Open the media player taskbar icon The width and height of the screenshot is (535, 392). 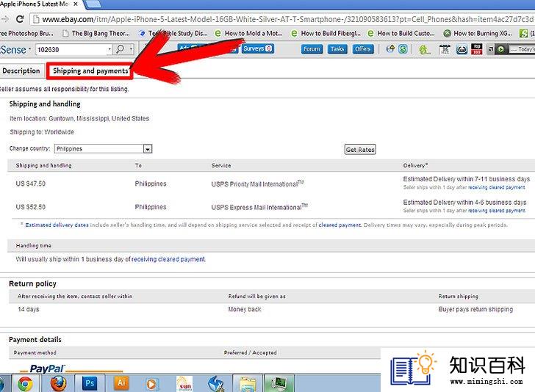[x=152, y=384]
